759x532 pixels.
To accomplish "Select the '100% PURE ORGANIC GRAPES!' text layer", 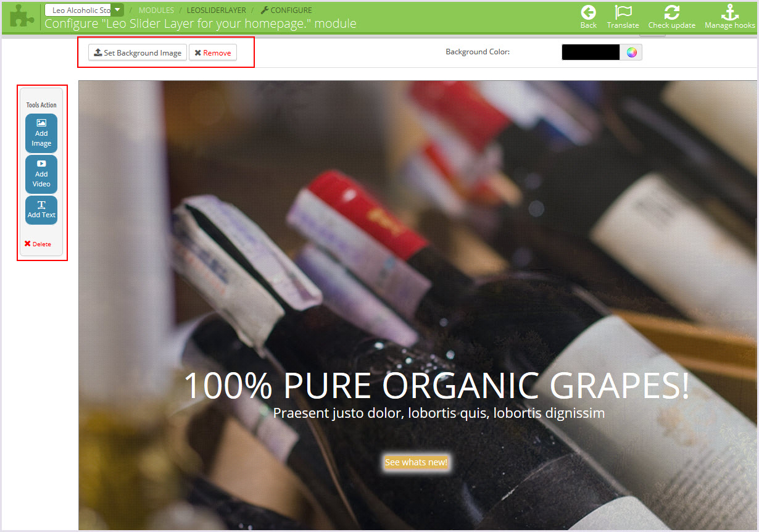I will tap(436, 385).
